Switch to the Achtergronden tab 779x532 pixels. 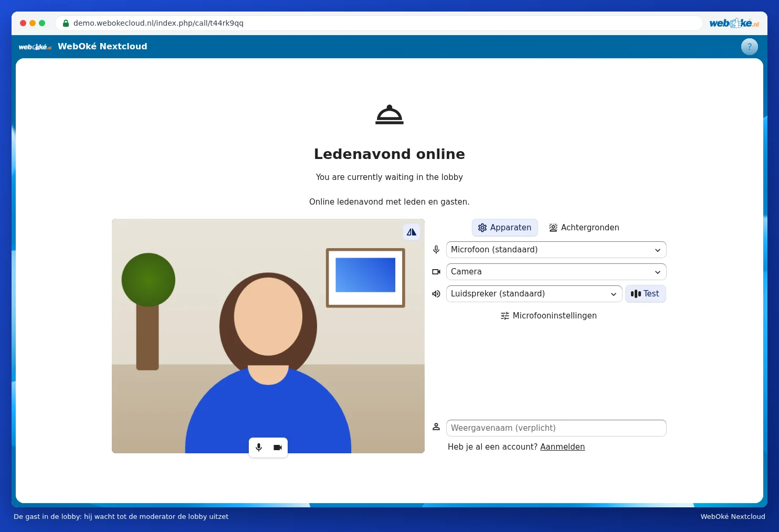(x=584, y=228)
